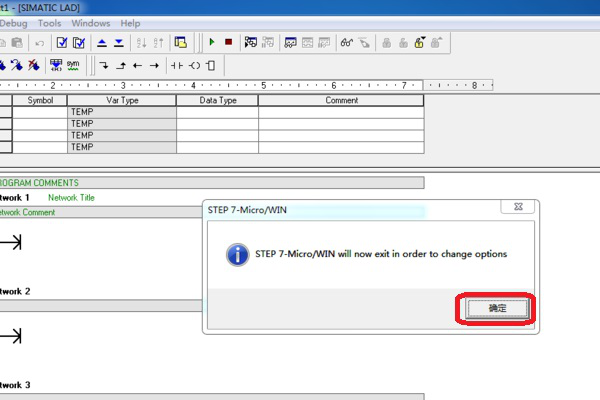Click the Var Type column header
The image size is (600, 400).
[x=122, y=100]
